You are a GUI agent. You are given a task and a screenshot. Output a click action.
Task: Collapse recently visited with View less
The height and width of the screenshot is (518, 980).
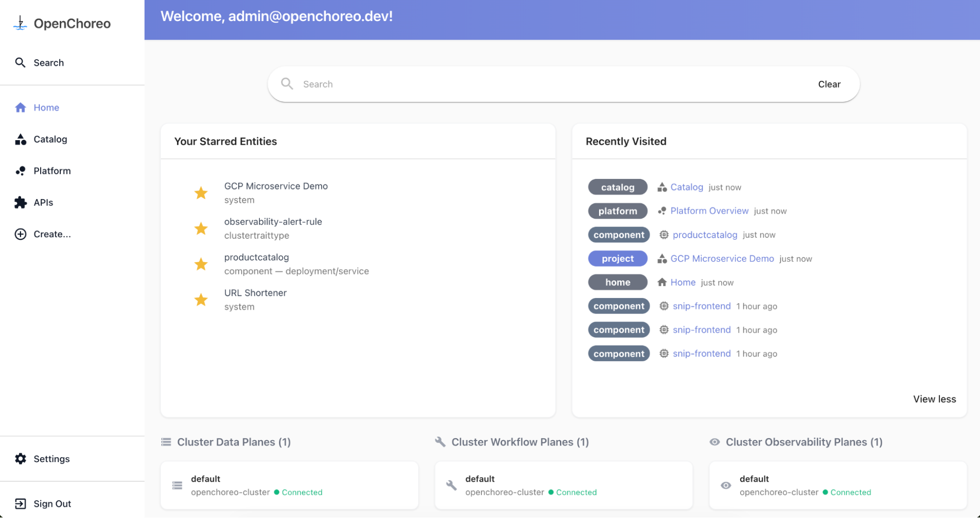point(934,399)
